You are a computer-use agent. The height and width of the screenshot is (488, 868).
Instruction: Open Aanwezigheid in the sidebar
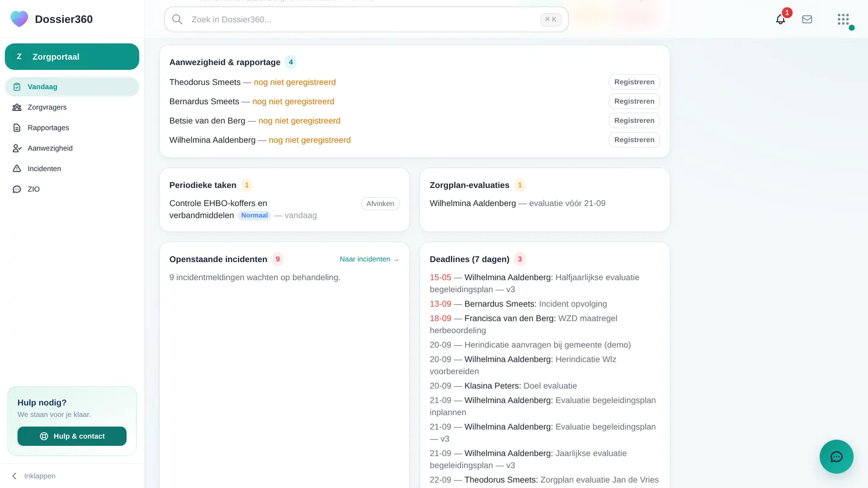click(72, 148)
